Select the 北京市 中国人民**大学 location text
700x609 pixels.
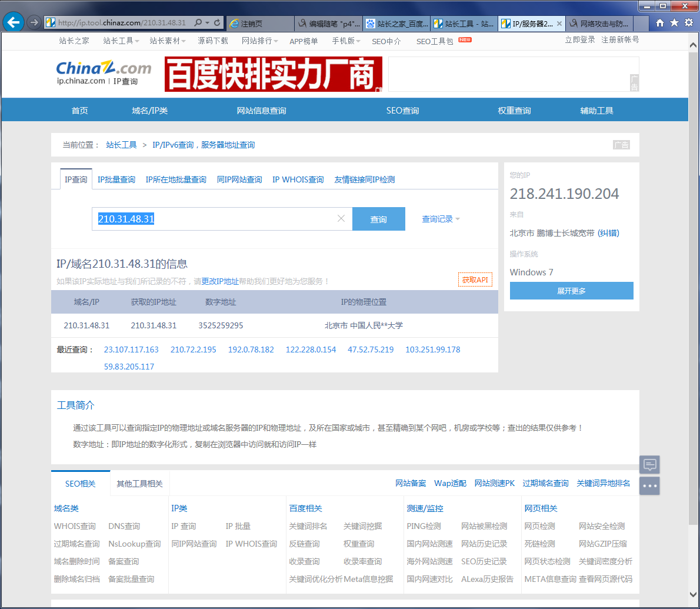pos(364,325)
